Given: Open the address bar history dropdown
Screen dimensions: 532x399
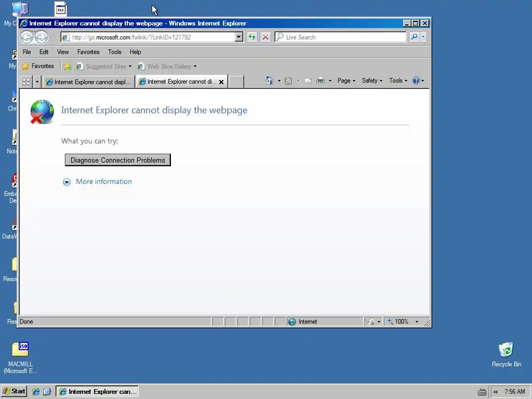Looking at the screenshot, I should point(239,37).
